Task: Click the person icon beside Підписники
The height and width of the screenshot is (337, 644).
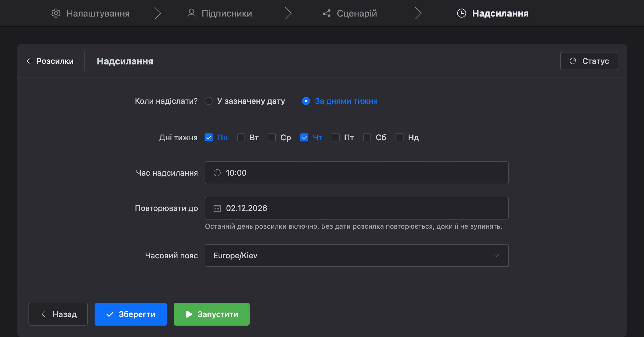Action: (x=191, y=13)
